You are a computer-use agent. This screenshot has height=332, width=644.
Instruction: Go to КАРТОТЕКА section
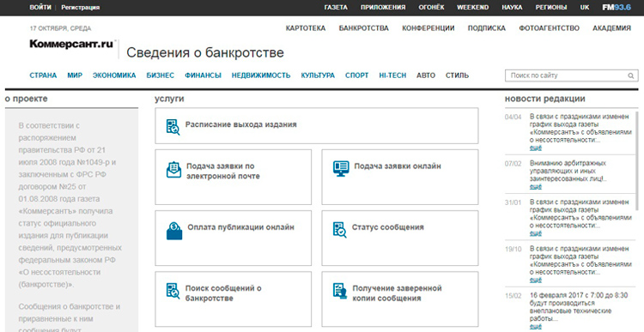(x=306, y=28)
